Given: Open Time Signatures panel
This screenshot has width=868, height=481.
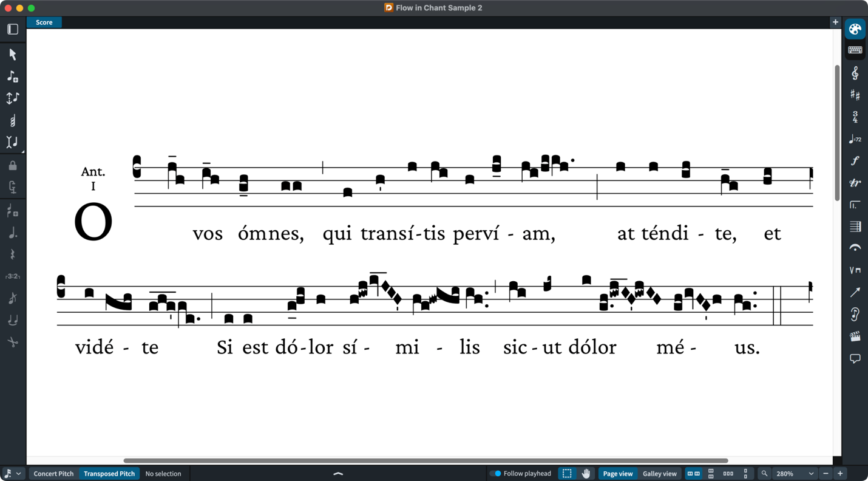Looking at the screenshot, I should 855,117.
